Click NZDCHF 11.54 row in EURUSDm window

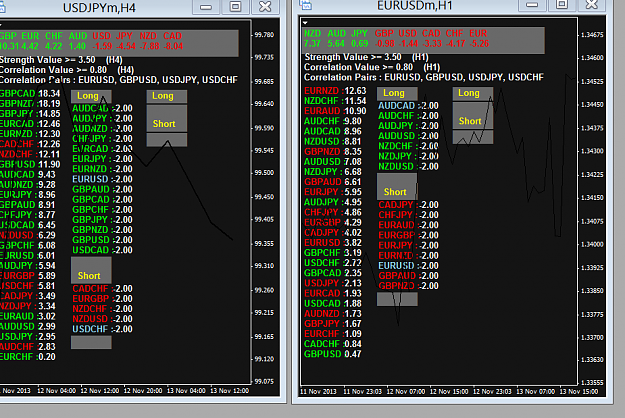point(335,101)
